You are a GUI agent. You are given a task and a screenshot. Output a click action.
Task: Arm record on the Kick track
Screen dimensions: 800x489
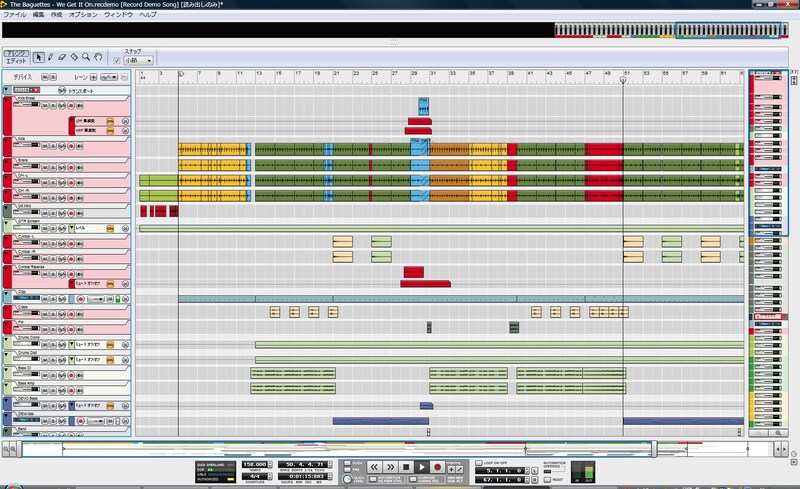[x=71, y=146]
